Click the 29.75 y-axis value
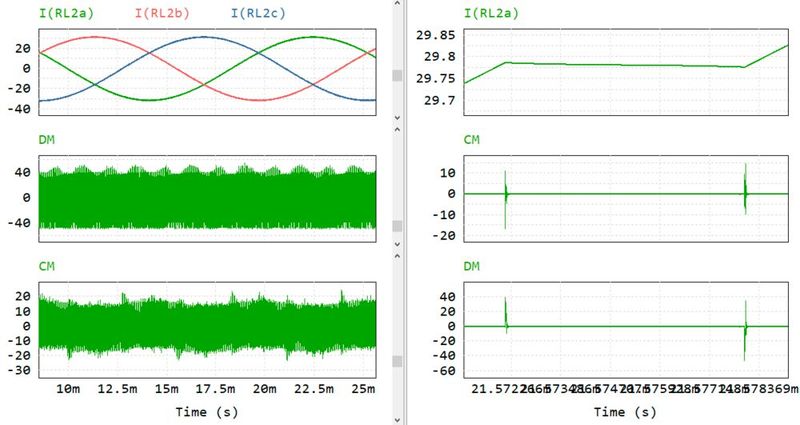The image size is (800, 425). pos(435,79)
